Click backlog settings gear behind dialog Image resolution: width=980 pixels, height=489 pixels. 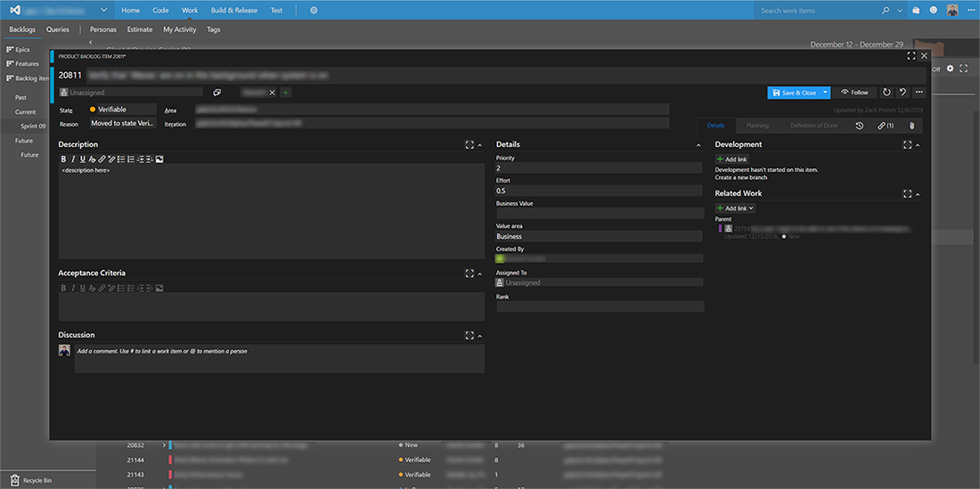point(950,69)
